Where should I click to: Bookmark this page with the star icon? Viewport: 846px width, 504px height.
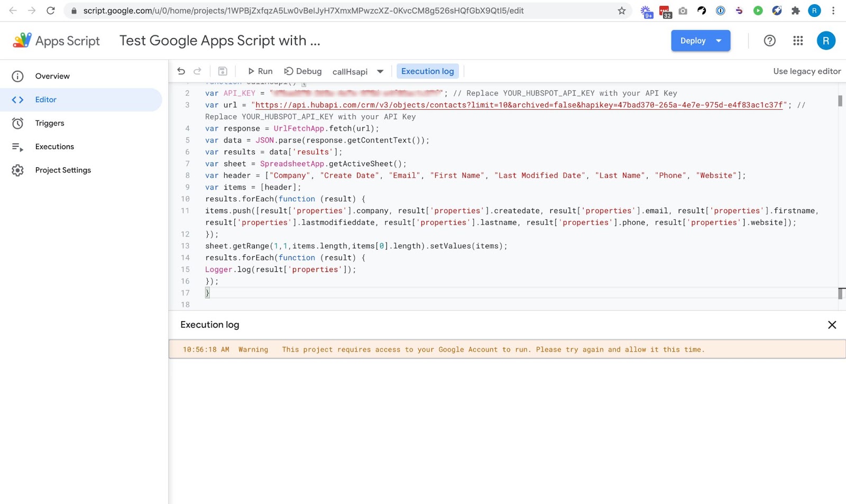622,11
